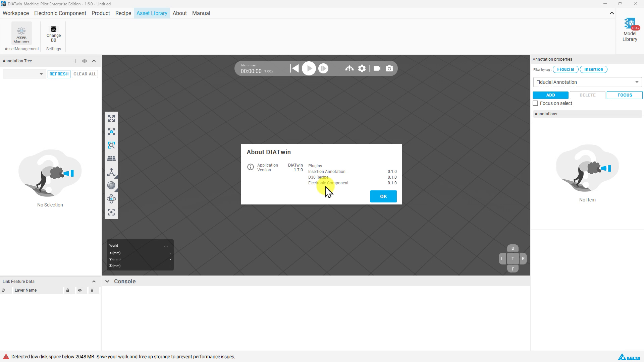
Task: Click the coordinate axes icon
Action: click(111, 172)
